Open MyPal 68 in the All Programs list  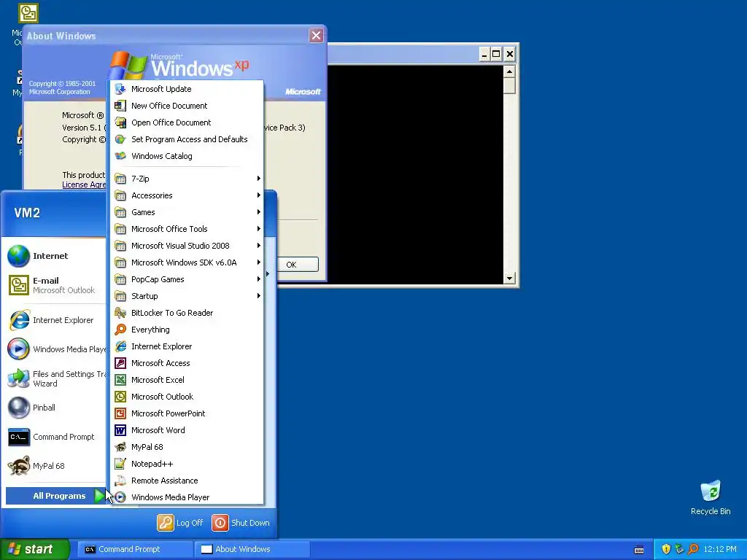click(x=187, y=447)
